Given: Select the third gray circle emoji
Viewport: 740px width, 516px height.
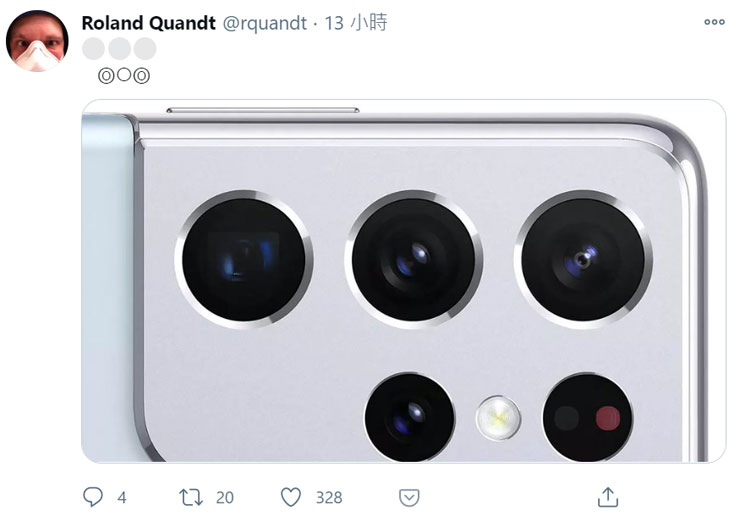Looking at the screenshot, I should point(145,49).
